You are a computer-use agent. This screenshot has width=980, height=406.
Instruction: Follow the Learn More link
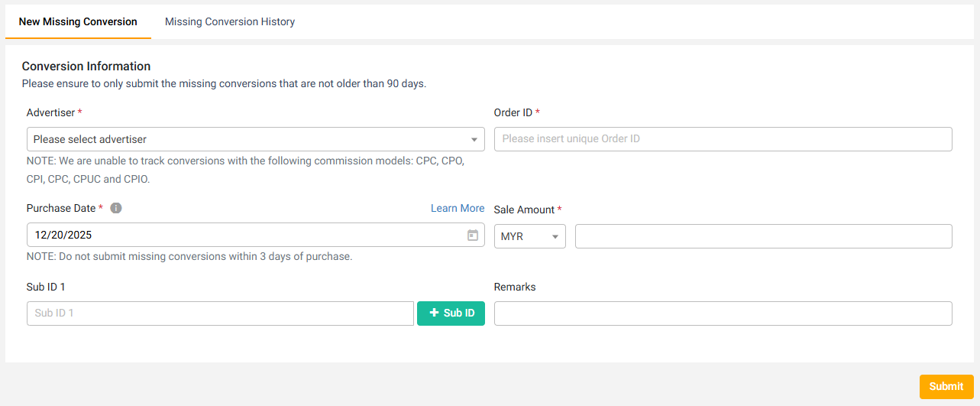[x=458, y=208]
